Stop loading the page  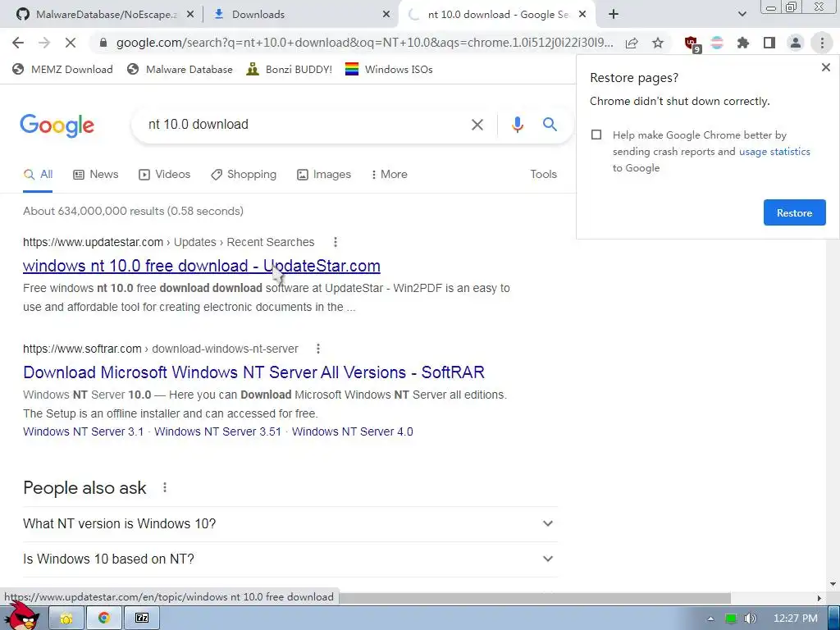pos(71,43)
